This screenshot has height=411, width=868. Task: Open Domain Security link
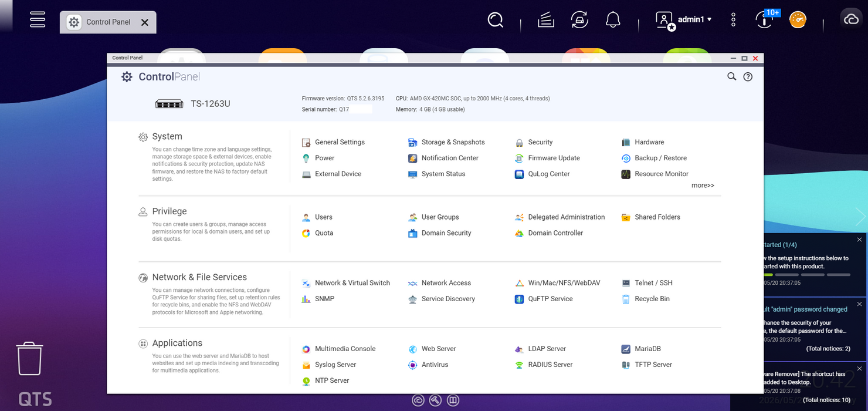446,233
